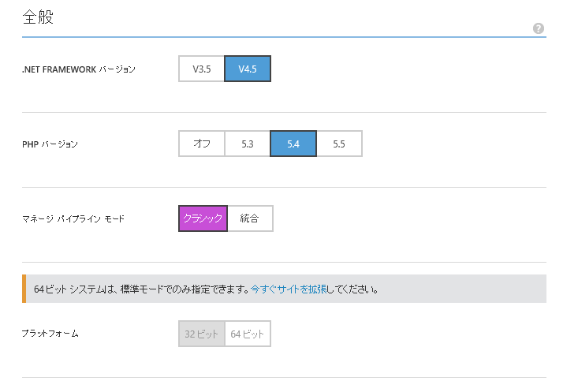Click the PHP バージョン label
The image size is (578, 392).
pos(50,144)
